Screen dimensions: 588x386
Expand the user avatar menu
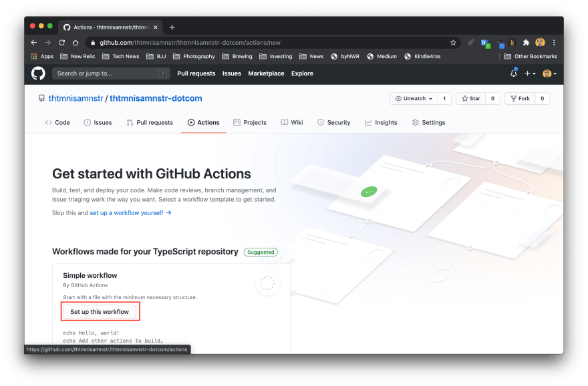[x=549, y=73]
